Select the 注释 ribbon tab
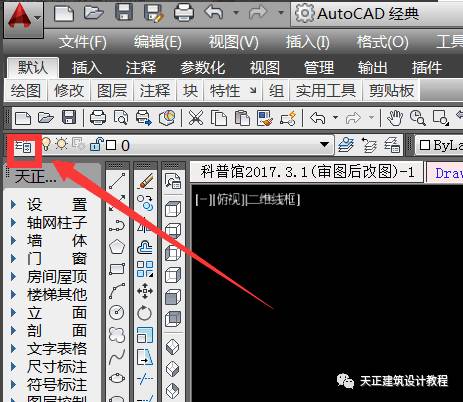 (x=141, y=68)
